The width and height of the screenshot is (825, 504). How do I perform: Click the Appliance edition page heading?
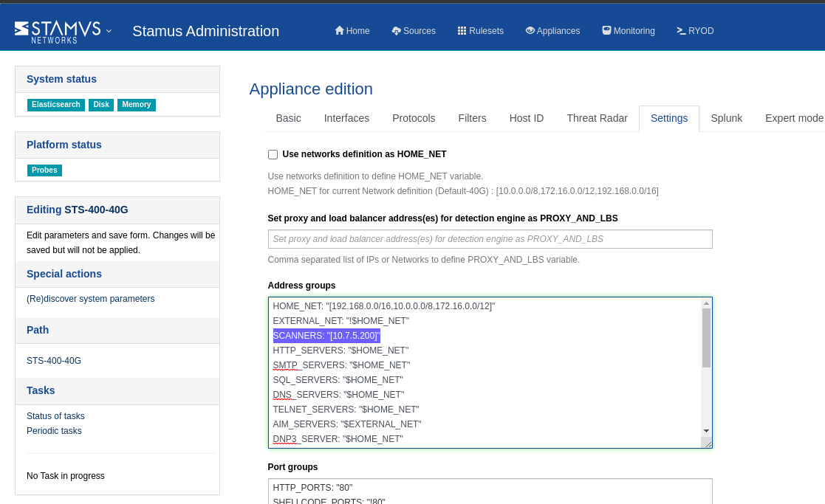(311, 89)
